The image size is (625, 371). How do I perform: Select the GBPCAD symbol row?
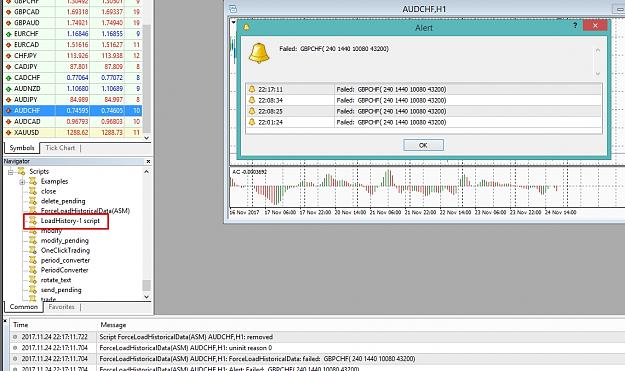tap(73, 12)
